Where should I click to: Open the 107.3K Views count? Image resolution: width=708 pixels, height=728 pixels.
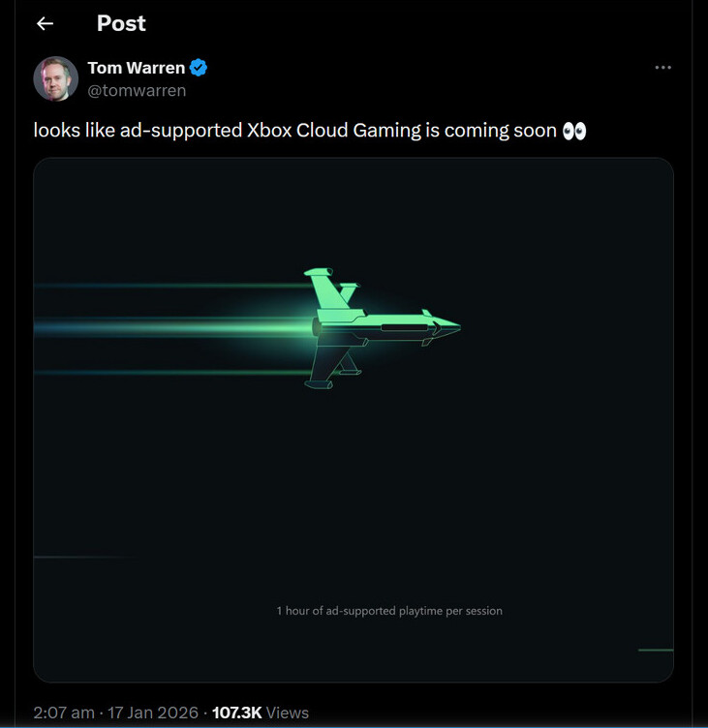[x=260, y=713]
